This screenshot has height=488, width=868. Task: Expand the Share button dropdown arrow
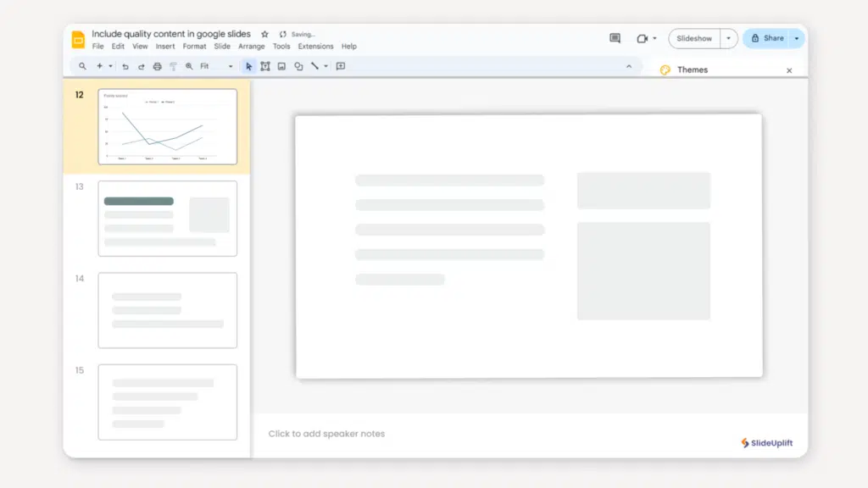(x=797, y=38)
